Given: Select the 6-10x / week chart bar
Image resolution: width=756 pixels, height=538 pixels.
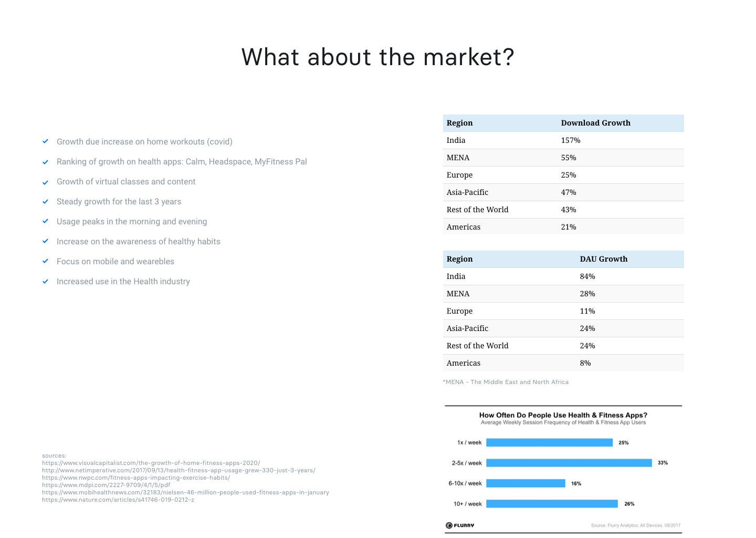Looking at the screenshot, I should 526,483.
